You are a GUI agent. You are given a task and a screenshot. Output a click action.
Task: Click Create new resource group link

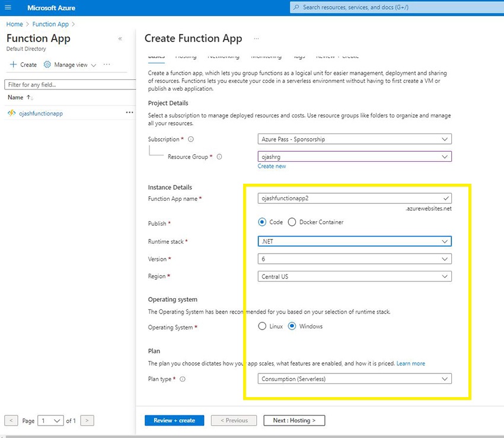coord(272,166)
